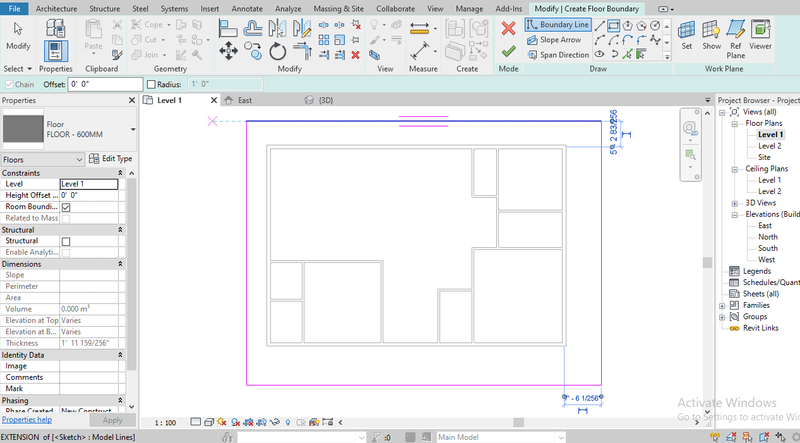Collapse Floor Plans tree node

tap(735, 124)
